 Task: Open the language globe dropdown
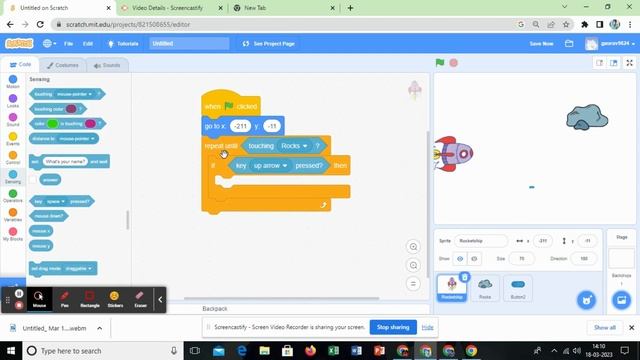[49, 43]
